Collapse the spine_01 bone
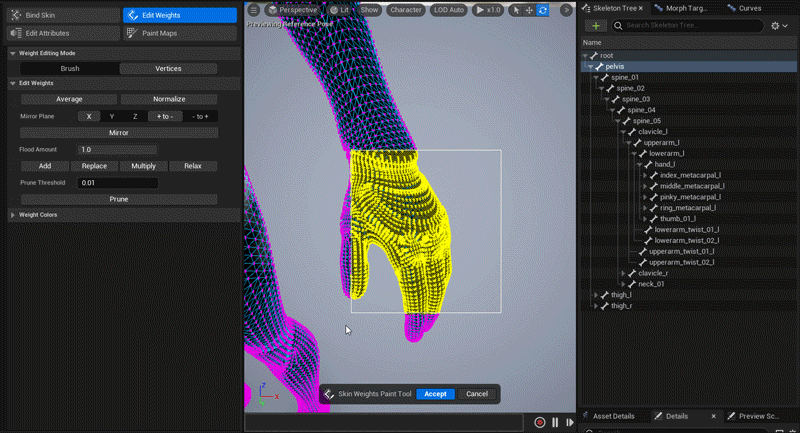This screenshot has width=800, height=433. coord(596,78)
